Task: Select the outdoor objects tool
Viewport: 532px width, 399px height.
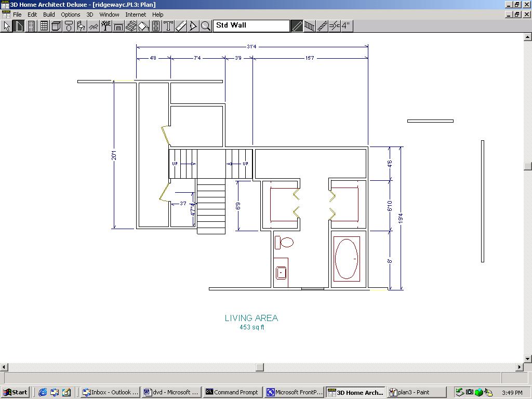Action: click(94, 26)
